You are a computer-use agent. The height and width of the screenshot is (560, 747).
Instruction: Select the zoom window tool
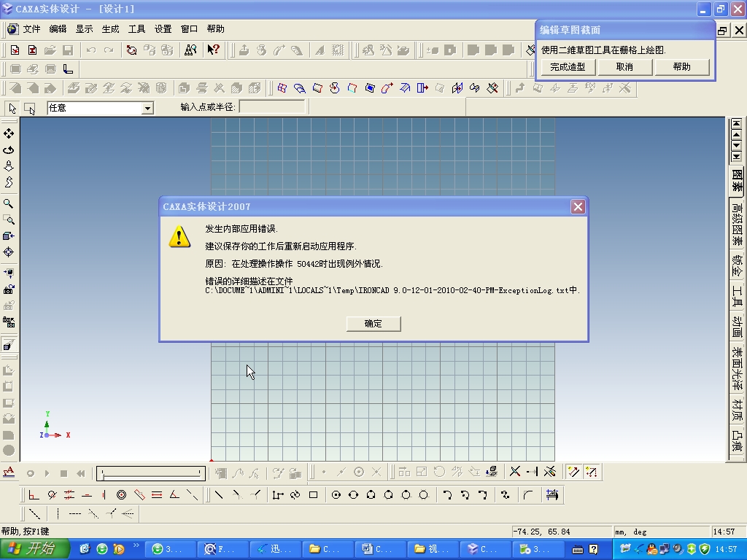(x=9, y=220)
